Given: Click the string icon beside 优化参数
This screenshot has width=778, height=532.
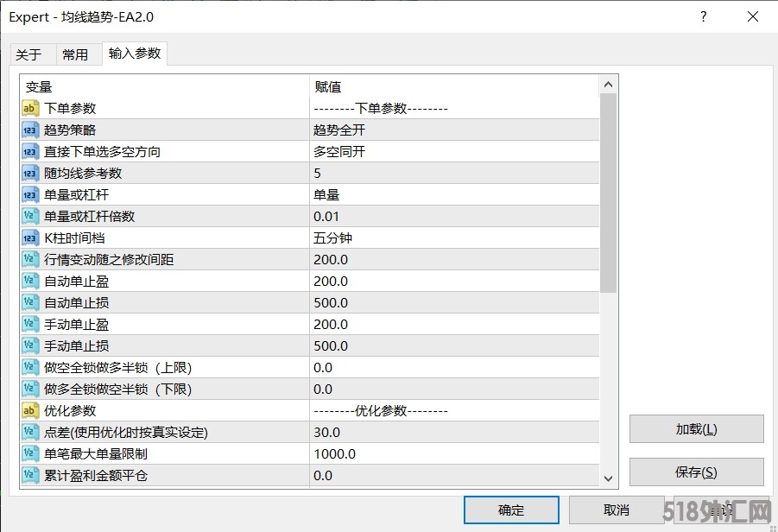Looking at the screenshot, I should (30, 410).
